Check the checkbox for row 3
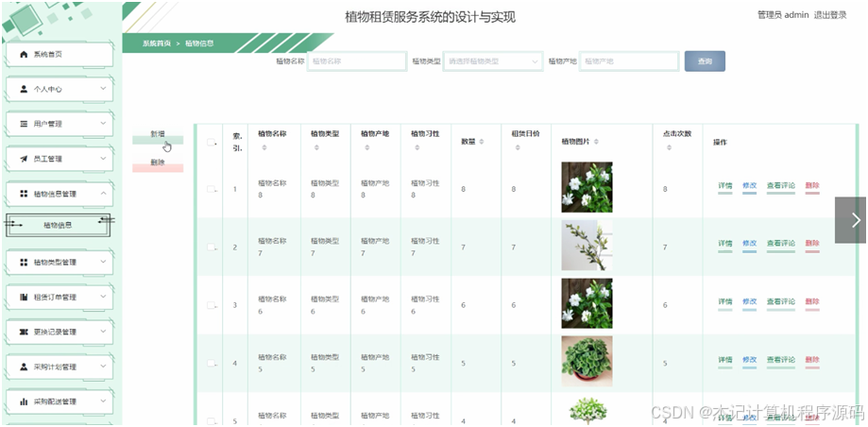The height and width of the screenshot is (427, 868). (x=211, y=305)
